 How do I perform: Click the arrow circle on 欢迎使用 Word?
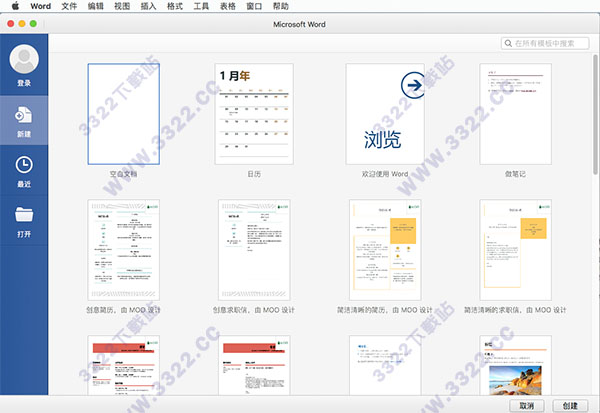(x=413, y=85)
